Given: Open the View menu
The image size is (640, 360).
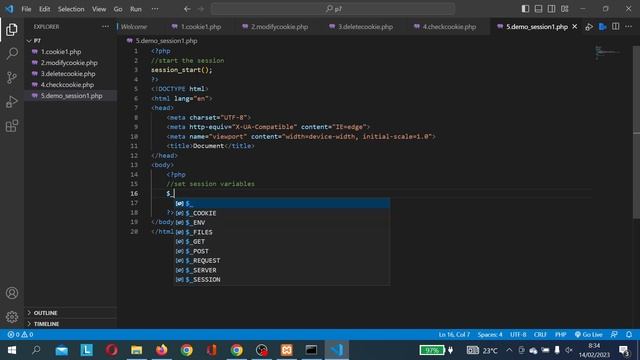Looking at the screenshot, I should click(99, 9).
